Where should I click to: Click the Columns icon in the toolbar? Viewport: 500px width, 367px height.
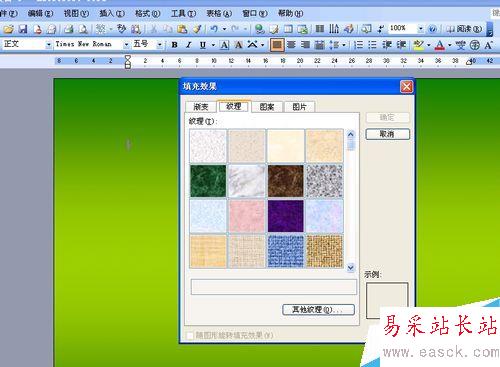[x=320, y=29]
